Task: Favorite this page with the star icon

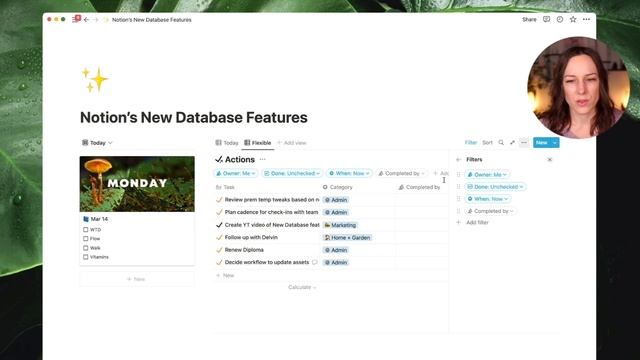Action: (573, 19)
